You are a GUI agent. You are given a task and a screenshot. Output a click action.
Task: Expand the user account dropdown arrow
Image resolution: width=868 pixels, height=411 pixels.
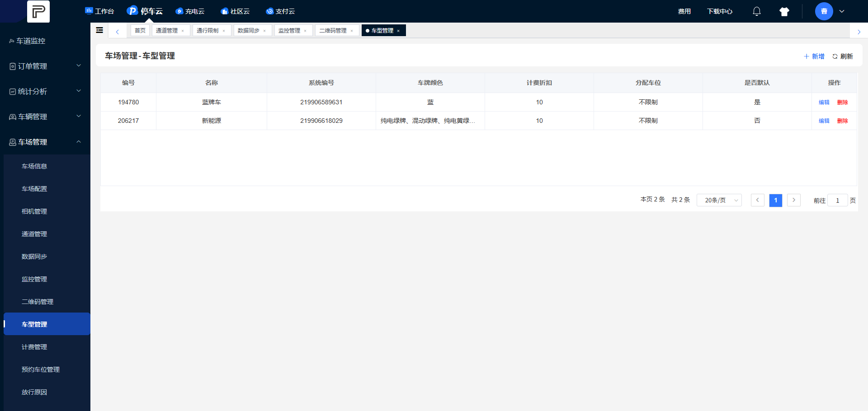click(842, 11)
